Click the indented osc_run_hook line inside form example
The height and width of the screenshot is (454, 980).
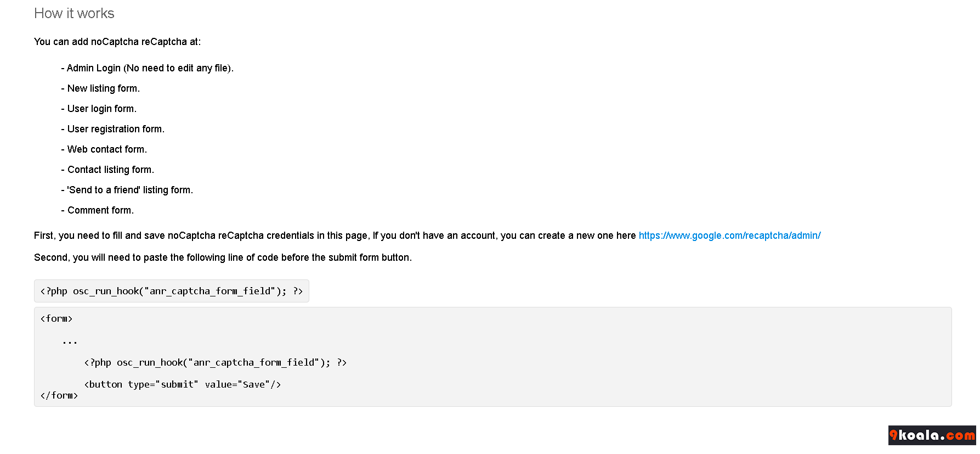point(216,362)
